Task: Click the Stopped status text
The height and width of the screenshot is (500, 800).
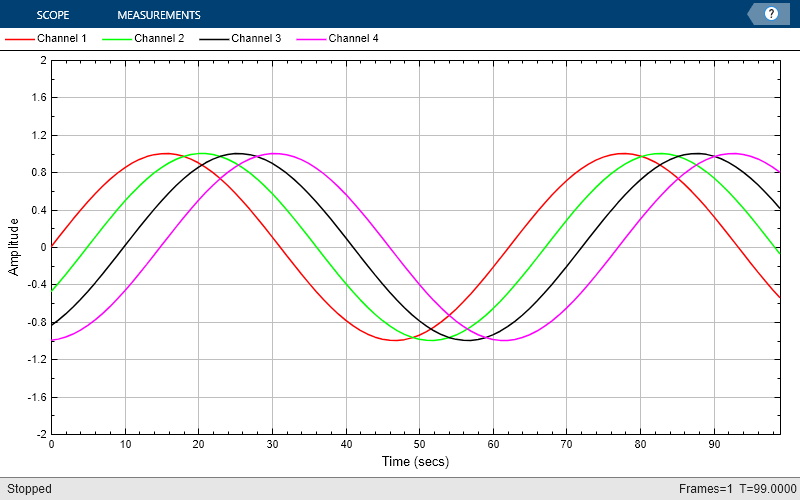Action: coord(29,489)
